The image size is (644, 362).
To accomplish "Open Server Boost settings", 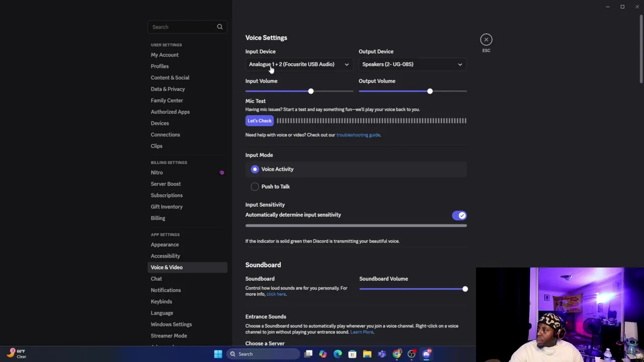I will point(166,184).
